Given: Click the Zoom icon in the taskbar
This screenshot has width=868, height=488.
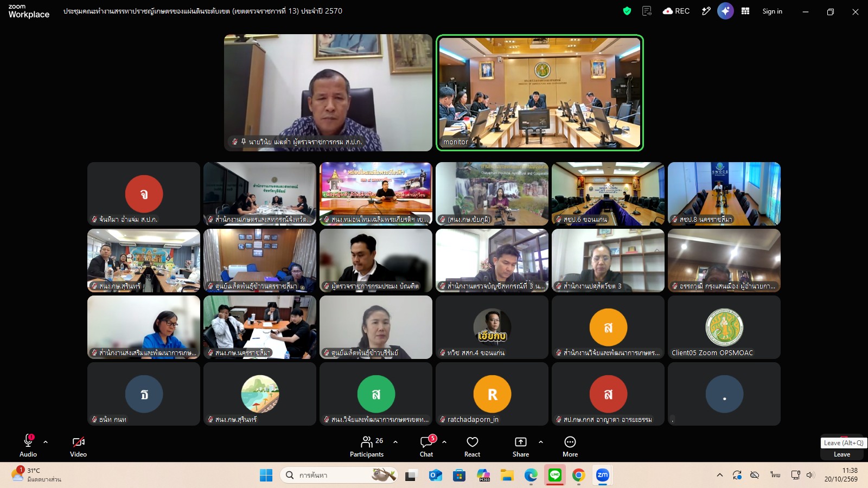Looking at the screenshot, I should click(602, 476).
